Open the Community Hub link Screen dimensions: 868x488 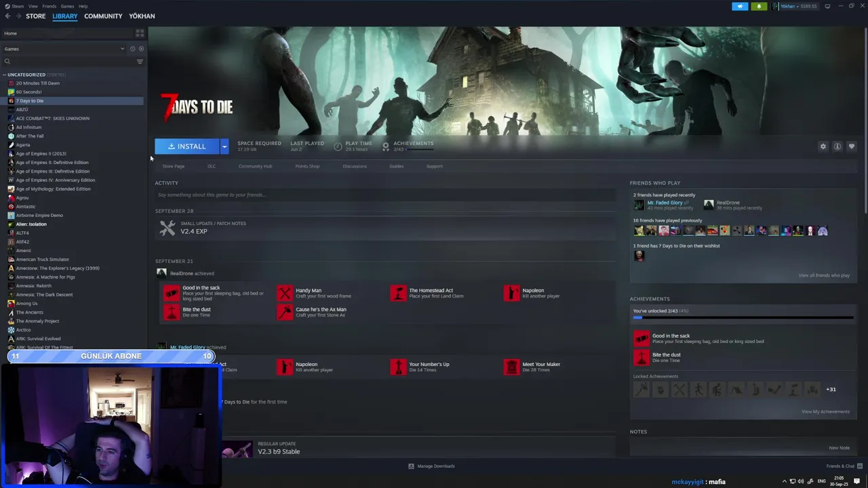[x=255, y=166]
